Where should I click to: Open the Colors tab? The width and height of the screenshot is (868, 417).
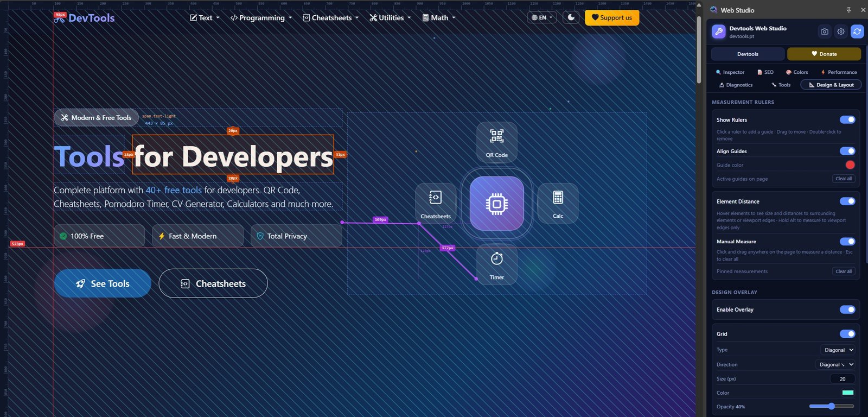797,72
